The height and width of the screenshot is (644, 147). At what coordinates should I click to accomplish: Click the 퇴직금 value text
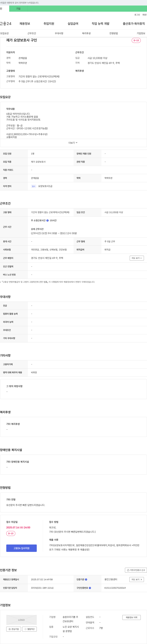point(107,250)
